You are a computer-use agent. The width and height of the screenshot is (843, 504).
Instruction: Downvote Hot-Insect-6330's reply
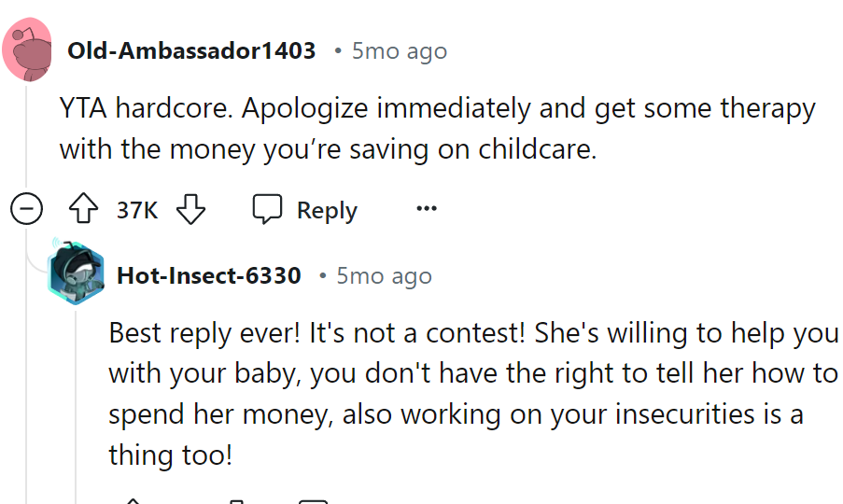(237, 500)
